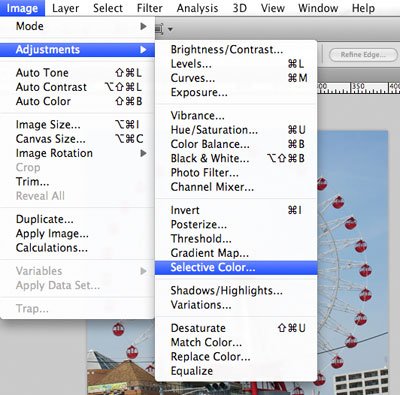Open the Analysis menu

[197, 8]
